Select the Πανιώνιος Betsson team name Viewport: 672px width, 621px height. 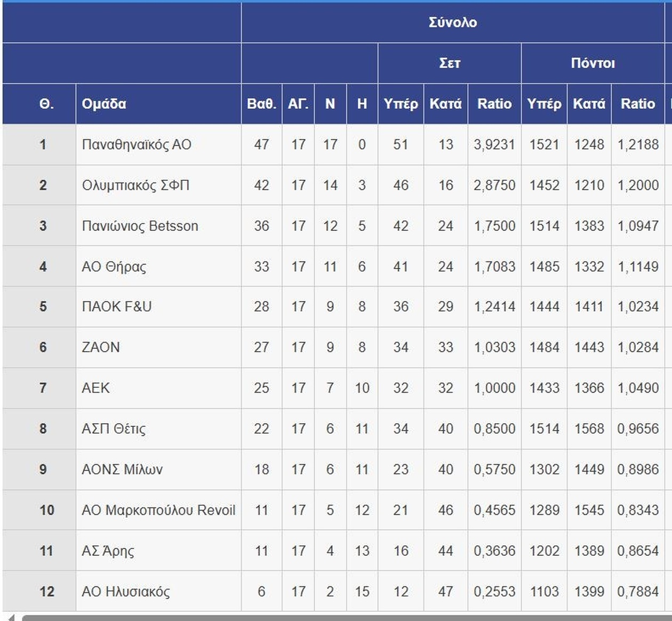click(x=140, y=226)
